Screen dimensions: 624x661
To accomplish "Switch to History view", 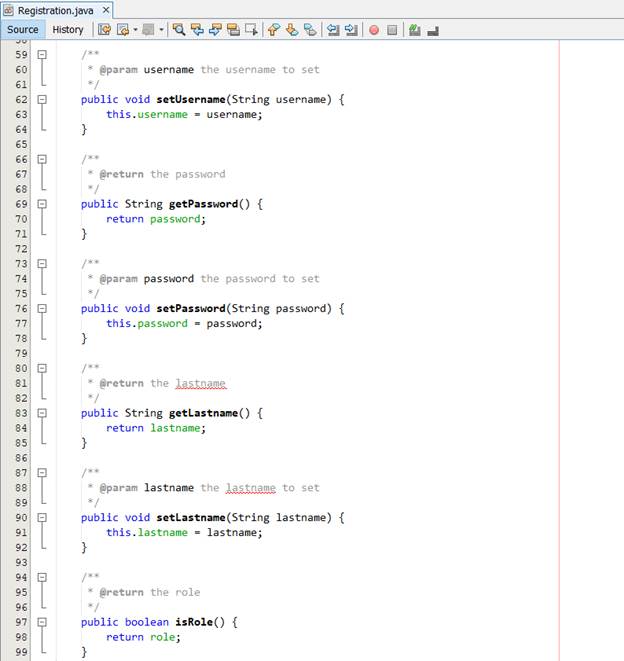I will (x=68, y=30).
